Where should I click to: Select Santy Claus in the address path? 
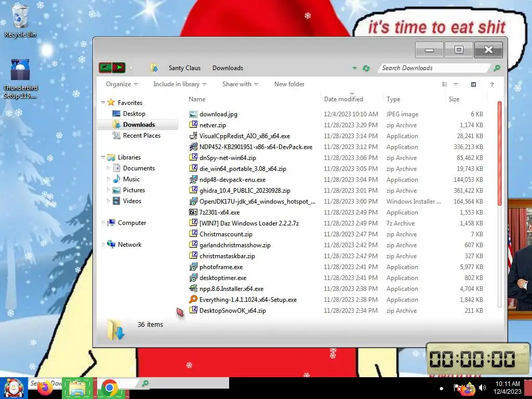184,68
